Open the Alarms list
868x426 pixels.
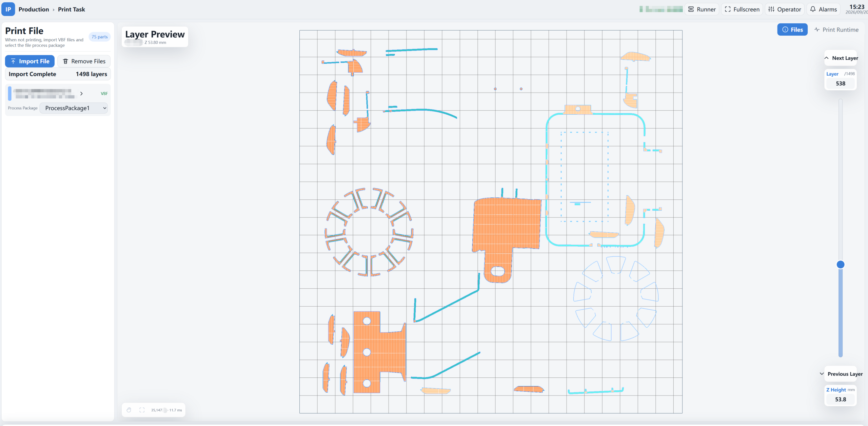824,9
